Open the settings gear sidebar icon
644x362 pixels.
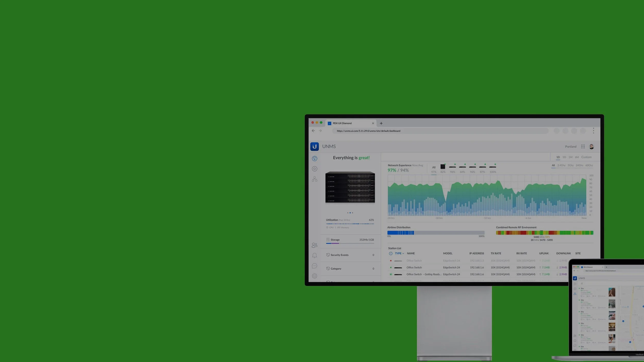314,276
